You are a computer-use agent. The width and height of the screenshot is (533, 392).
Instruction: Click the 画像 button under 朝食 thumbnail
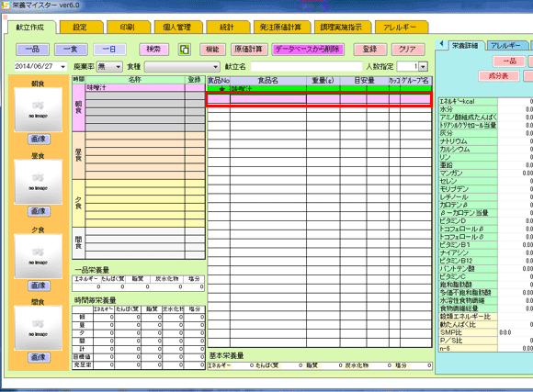click(39, 139)
